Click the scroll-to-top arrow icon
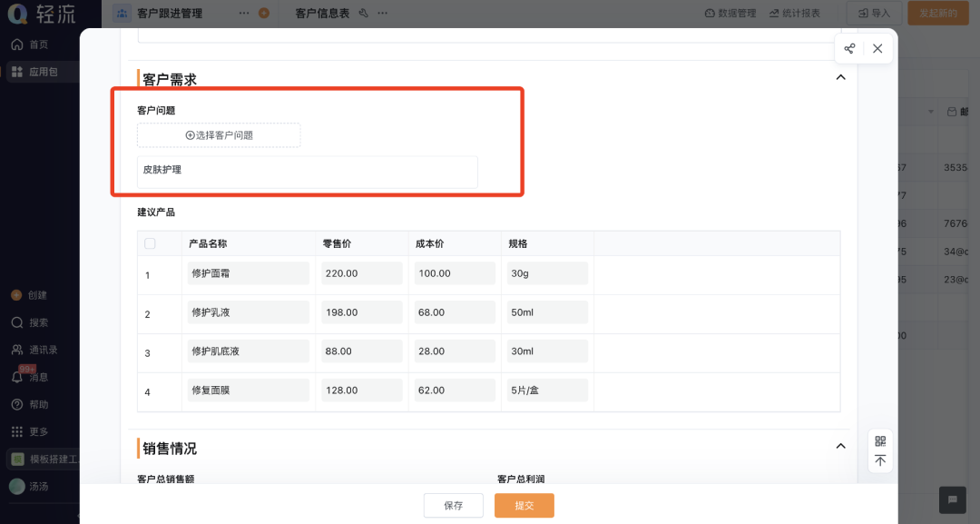 (x=879, y=461)
